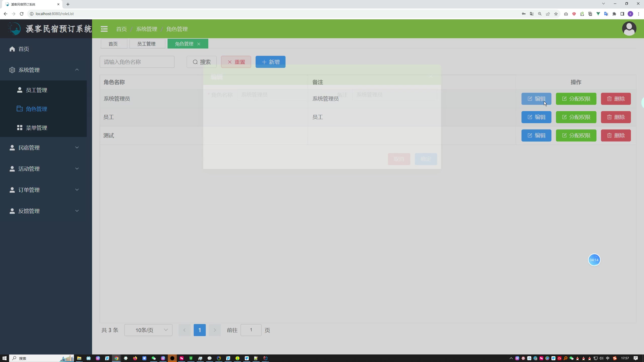Open the user avatar menu
Screen dimensions: 644x362
(629, 29)
